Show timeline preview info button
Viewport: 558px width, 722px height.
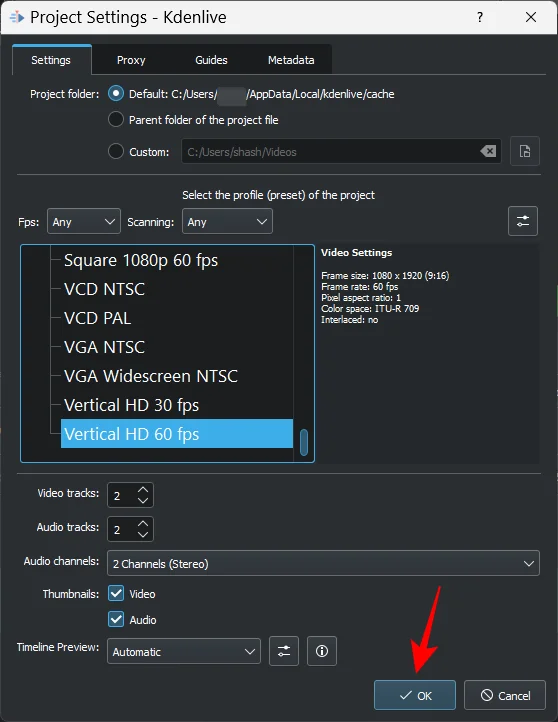coord(322,651)
